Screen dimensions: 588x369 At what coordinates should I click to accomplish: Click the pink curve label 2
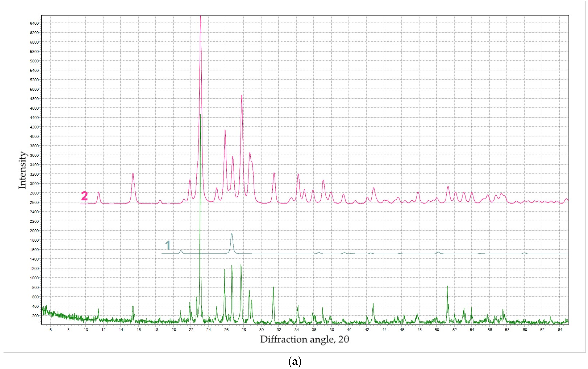point(84,196)
